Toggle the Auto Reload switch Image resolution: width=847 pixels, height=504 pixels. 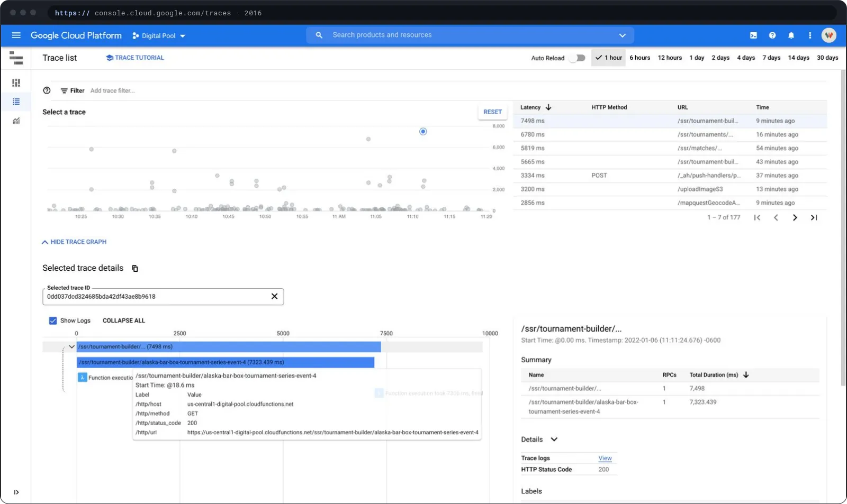click(x=578, y=58)
